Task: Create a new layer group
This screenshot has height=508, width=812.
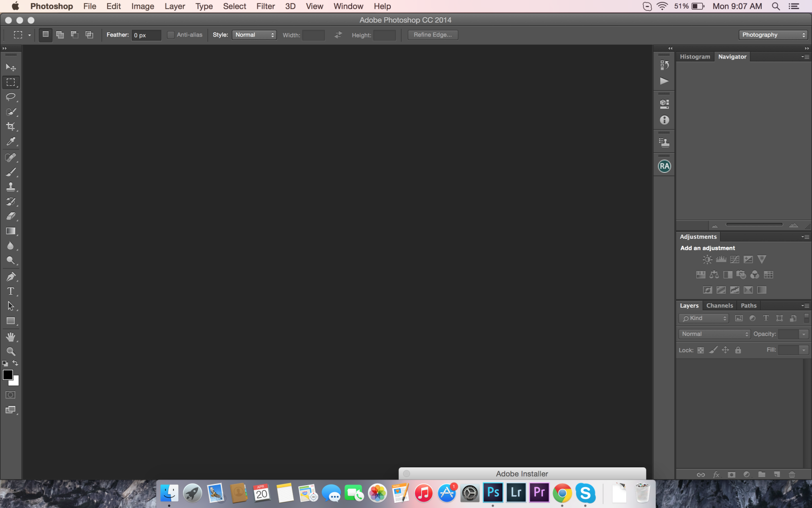Action: point(762,474)
